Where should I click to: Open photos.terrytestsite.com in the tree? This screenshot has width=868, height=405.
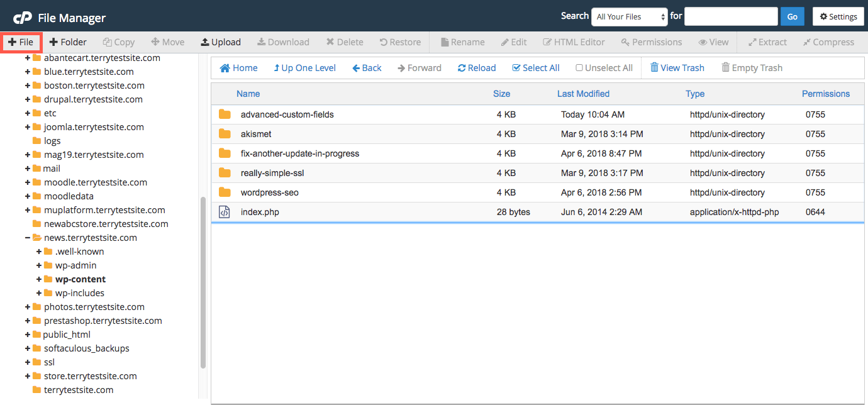coord(94,307)
